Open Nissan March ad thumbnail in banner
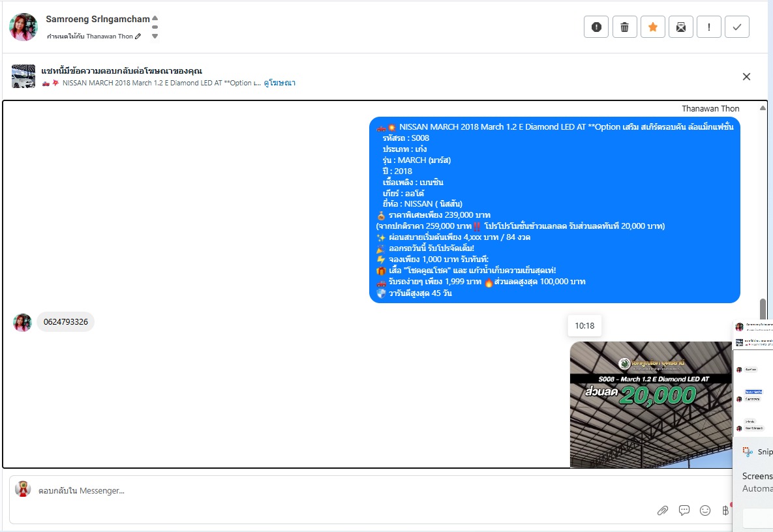 pos(23,76)
